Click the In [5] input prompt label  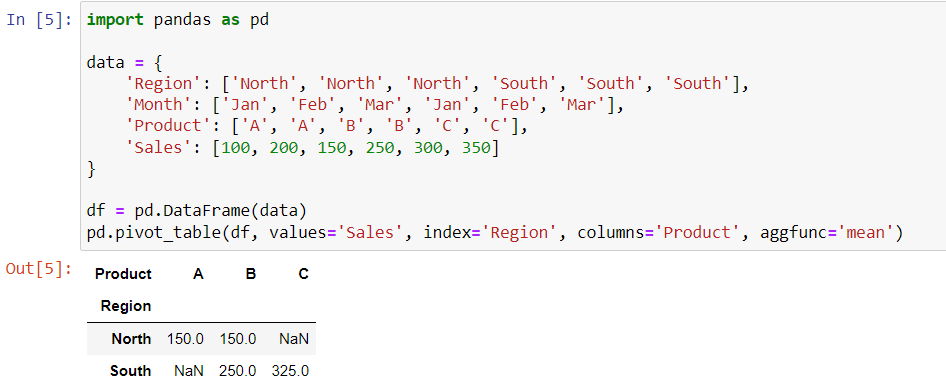point(39,20)
